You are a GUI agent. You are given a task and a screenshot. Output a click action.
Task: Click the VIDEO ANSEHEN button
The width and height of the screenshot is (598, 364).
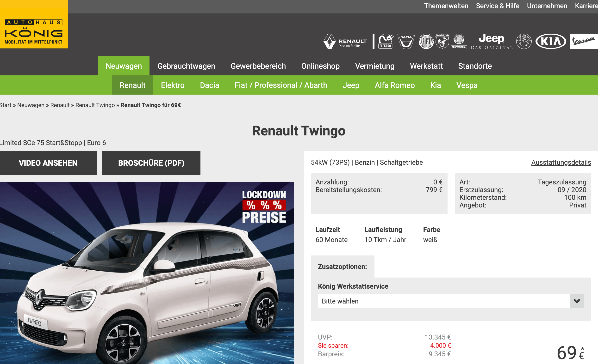[48, 163]
